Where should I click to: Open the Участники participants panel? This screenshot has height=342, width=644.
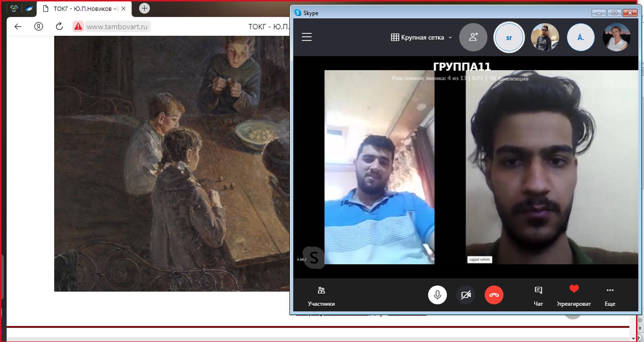321,296
